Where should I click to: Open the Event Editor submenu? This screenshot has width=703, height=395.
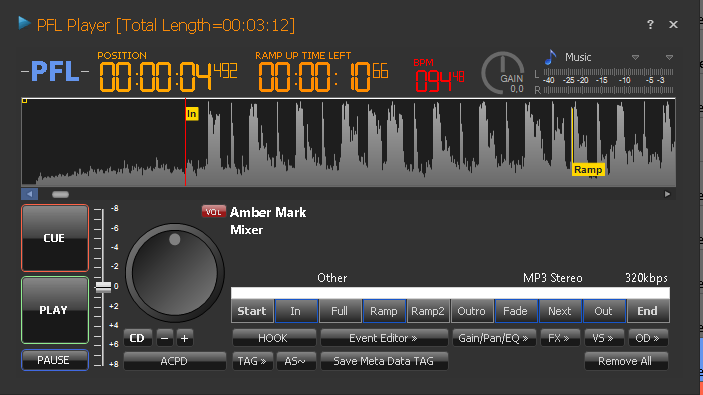tap(384, 338)
